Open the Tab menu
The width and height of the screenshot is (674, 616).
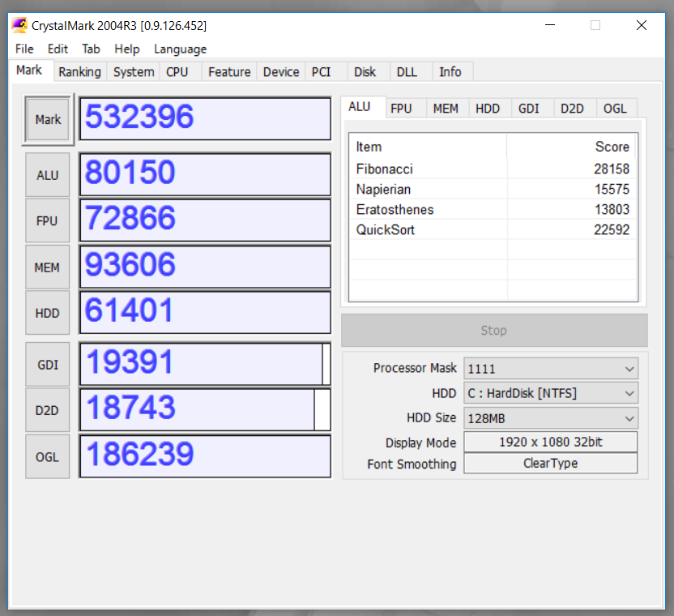(x=91, y=49)
